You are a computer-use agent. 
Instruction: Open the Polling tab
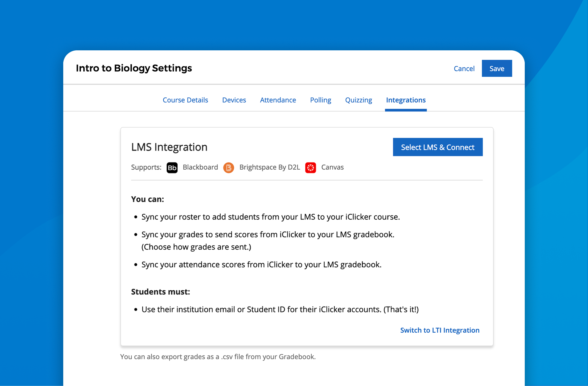(320, 100)
